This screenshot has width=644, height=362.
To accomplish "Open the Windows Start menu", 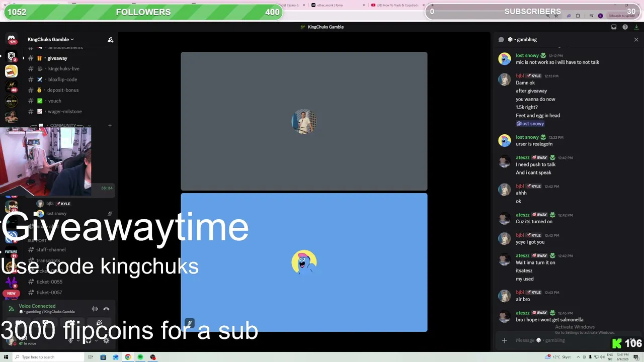I will pyautogui.click(x=6, y=357).
